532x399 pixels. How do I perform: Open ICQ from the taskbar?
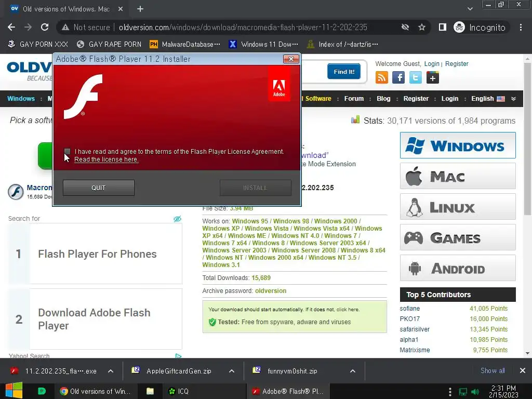[179, 391]
